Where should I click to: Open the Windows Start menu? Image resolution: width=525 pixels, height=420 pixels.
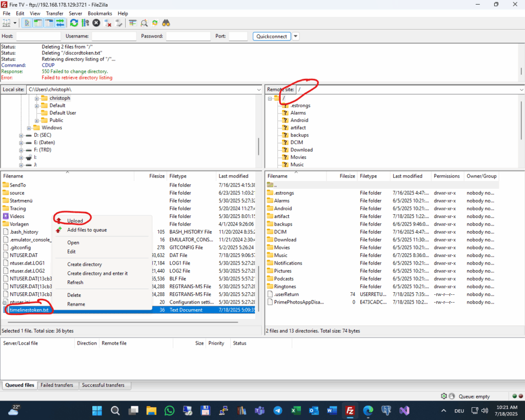coord(97,410)
